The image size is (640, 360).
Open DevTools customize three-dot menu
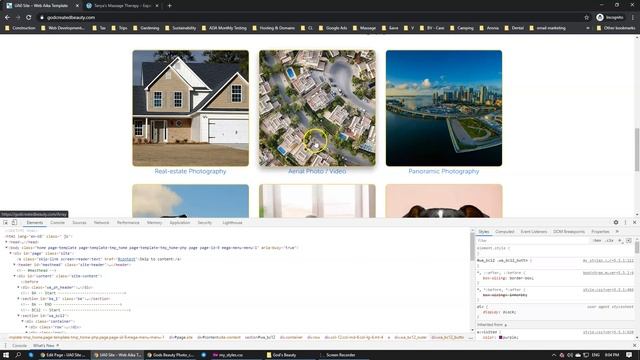625,222
